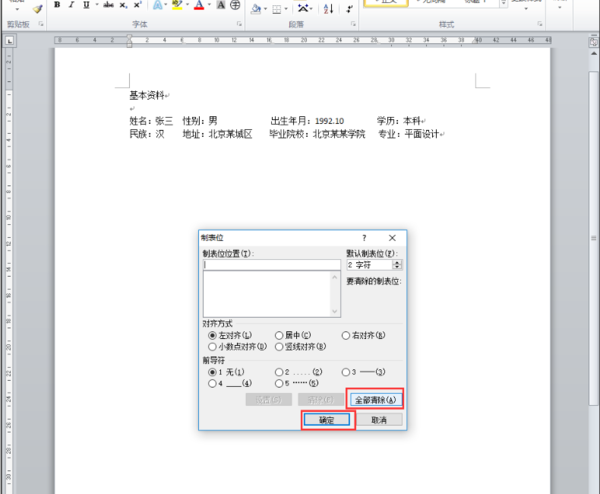Close the tab stops dialog
600x494 pixels.
pos(392,238)
